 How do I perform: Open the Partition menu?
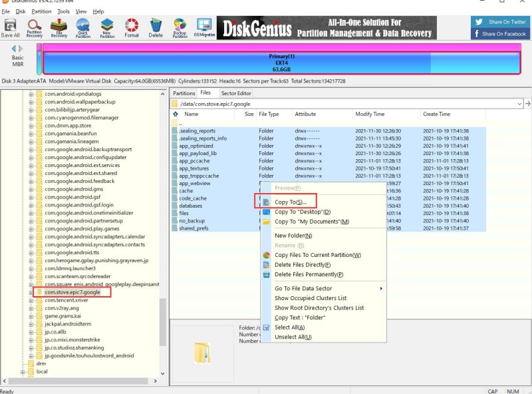tap(41, 11)
